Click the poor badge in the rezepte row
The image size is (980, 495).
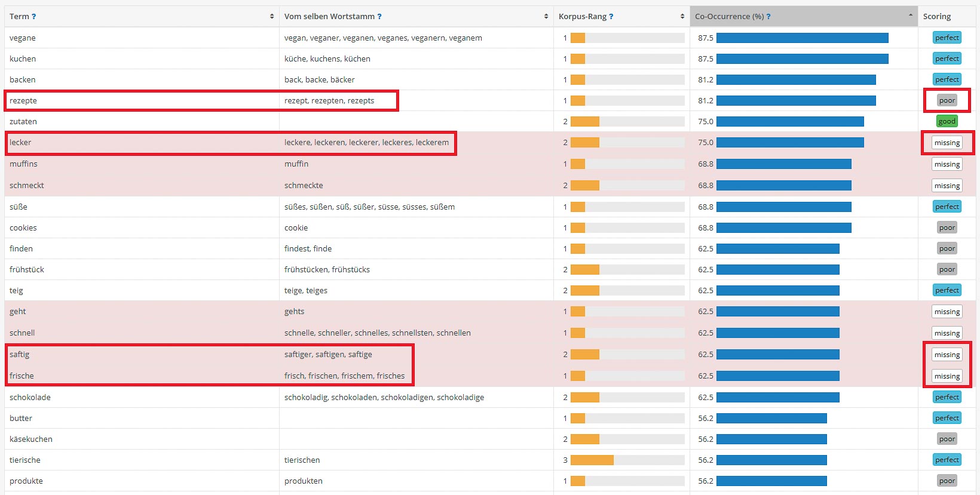point(947,100)
